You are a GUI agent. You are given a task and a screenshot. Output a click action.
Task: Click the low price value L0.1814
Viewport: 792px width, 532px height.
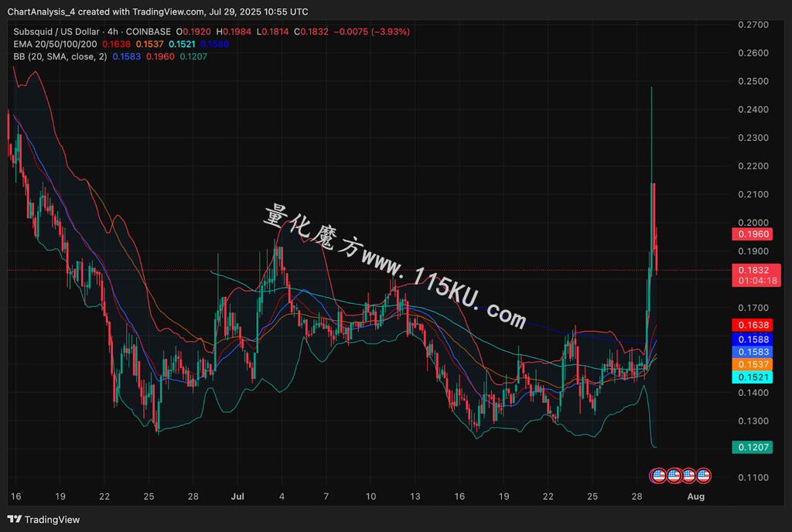(x=273, y=32)
